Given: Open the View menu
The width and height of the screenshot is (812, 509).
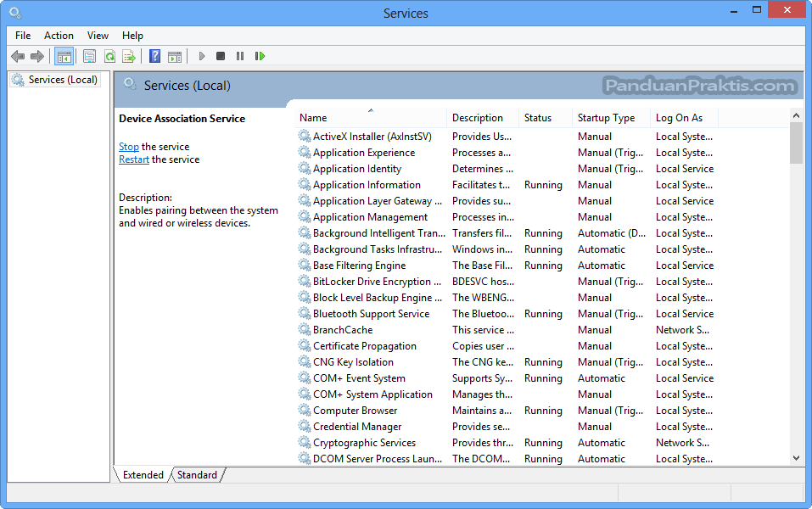Looking at the screenshot, I should click(x=98, y=36).
